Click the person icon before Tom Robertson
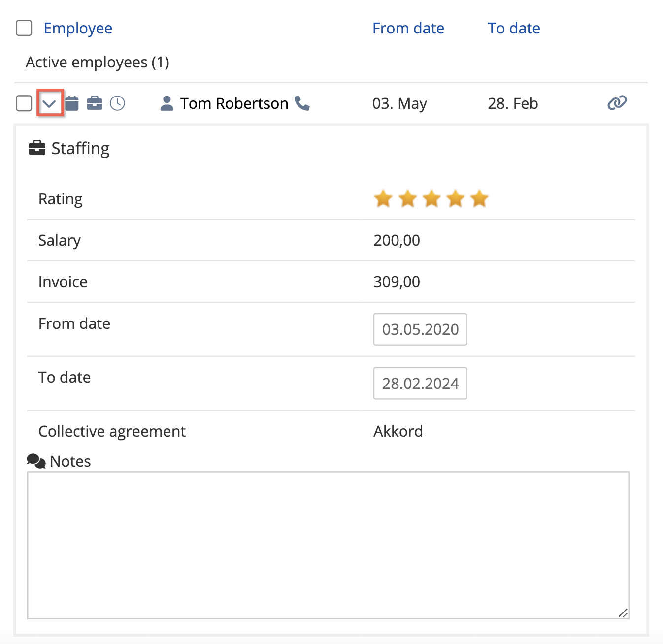663x644 pixels. point(167,103)
